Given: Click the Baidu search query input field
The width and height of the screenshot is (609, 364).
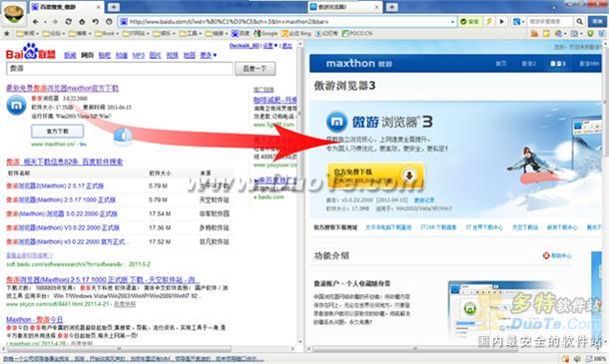Looking at the screenshot, I should (x=120, y=69).
